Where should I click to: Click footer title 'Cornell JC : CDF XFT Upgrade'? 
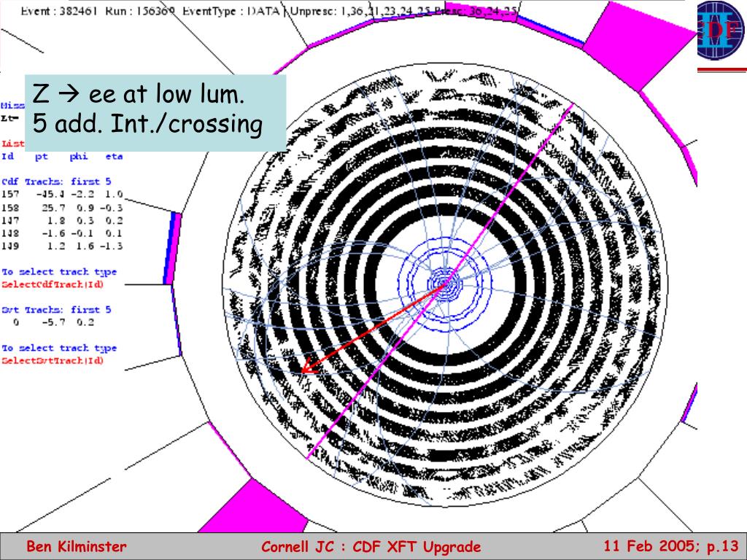371,546
